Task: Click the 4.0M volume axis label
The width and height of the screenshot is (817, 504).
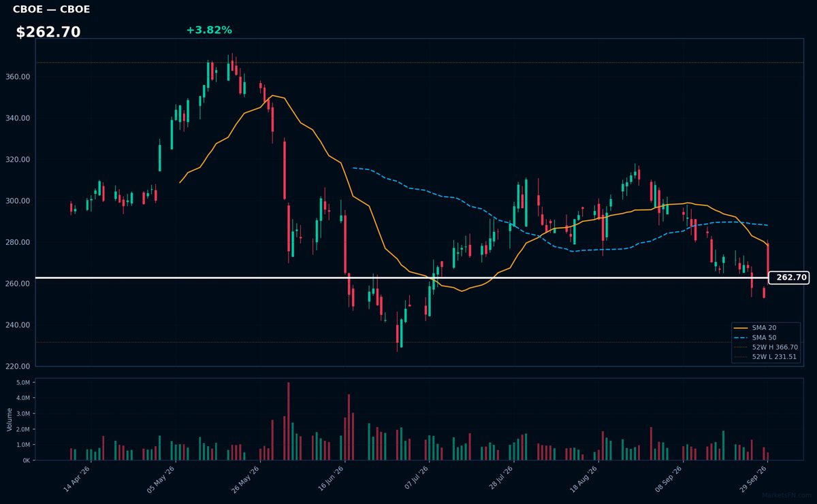Action: click(22, 399)
